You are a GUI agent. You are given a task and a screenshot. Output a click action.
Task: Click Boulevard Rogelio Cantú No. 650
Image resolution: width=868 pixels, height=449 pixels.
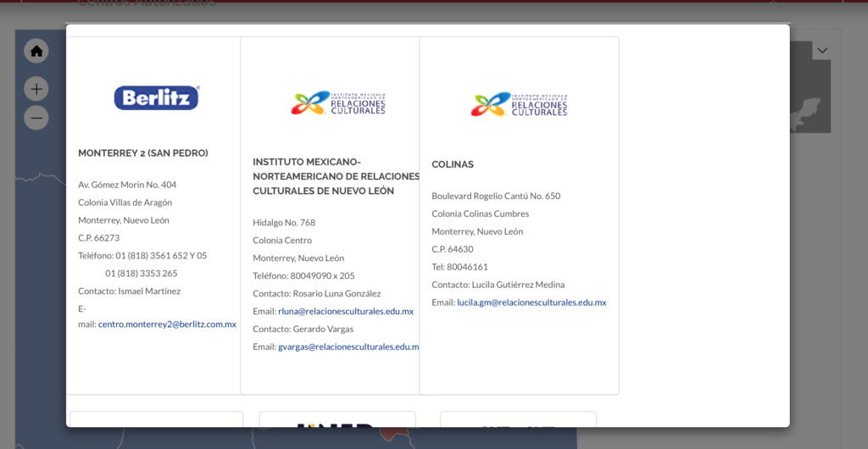coord(496,197)
